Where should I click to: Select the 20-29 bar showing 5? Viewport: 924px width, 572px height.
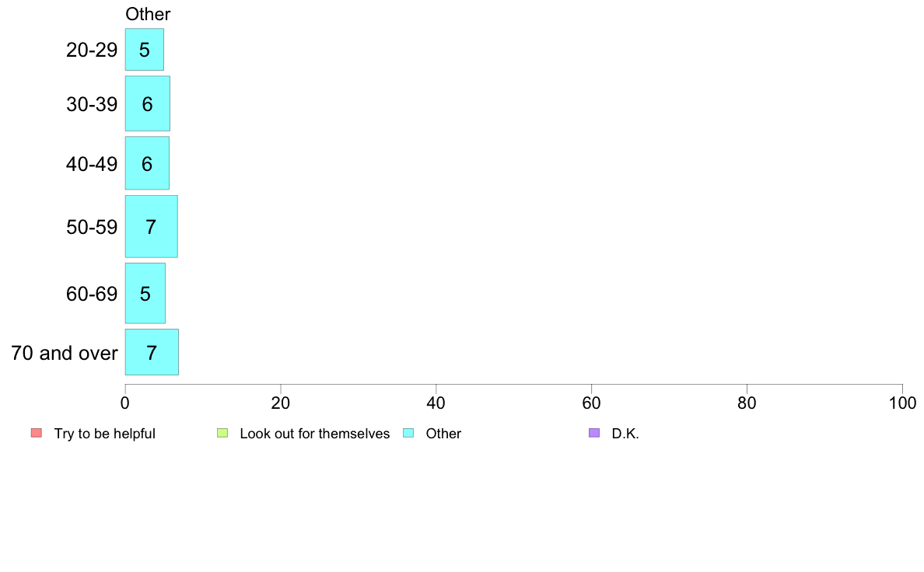pos(145,50)
